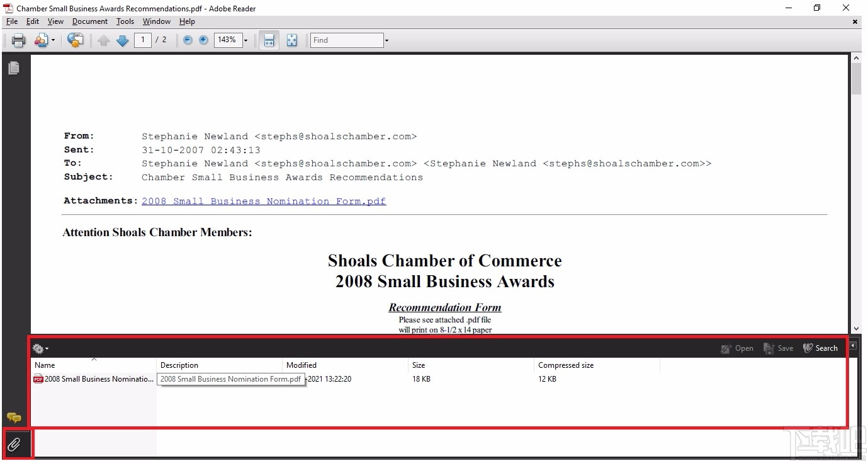
Task: Open the File menu
Action: click(12, 21)
